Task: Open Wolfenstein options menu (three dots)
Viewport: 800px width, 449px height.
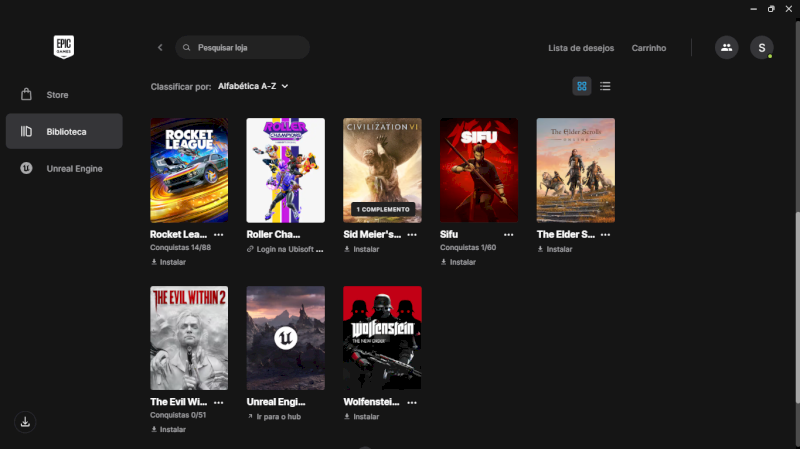Action: [412, 403]
